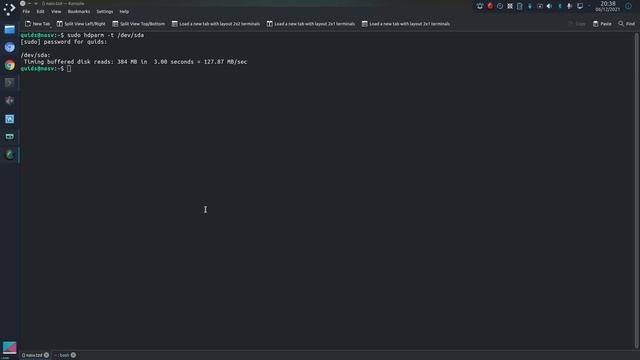Viewport: 640px width, 360px height.
Task: Click the terminal icon in the dock
Action: click(9, 83)
